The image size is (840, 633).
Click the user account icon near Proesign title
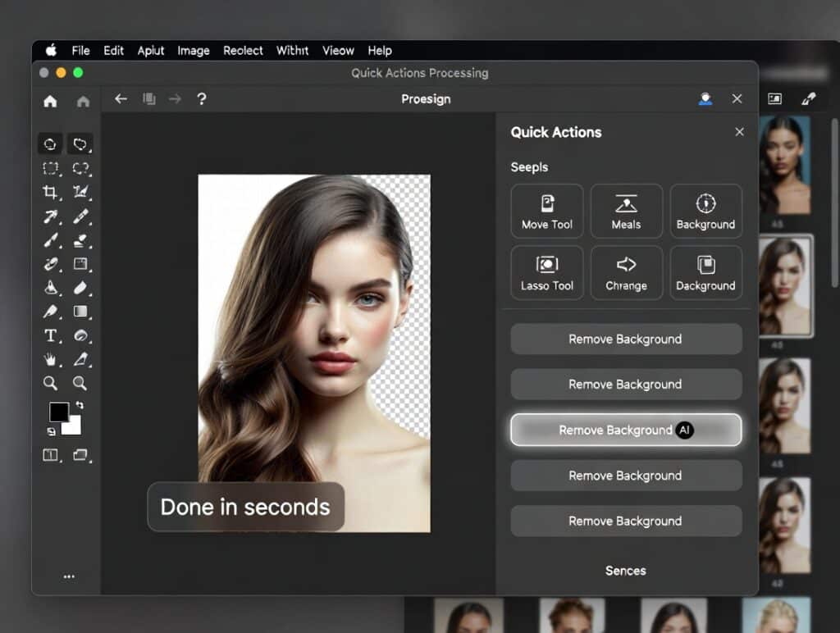coord(704,98)
